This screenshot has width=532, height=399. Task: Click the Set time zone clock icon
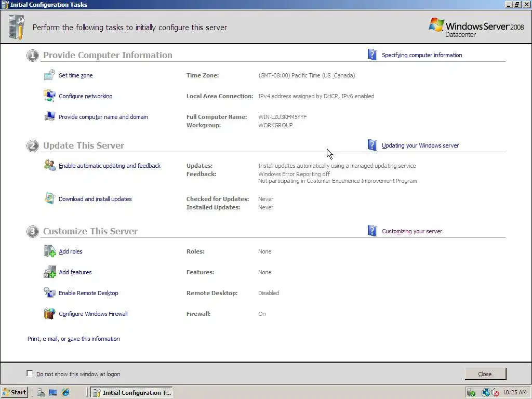click(49, 75)
